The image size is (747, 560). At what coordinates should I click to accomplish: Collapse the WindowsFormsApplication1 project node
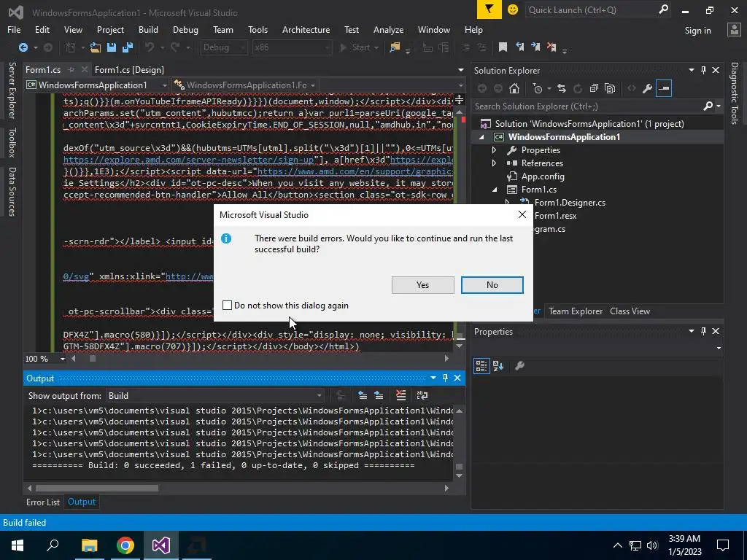[x=481, y=137]
